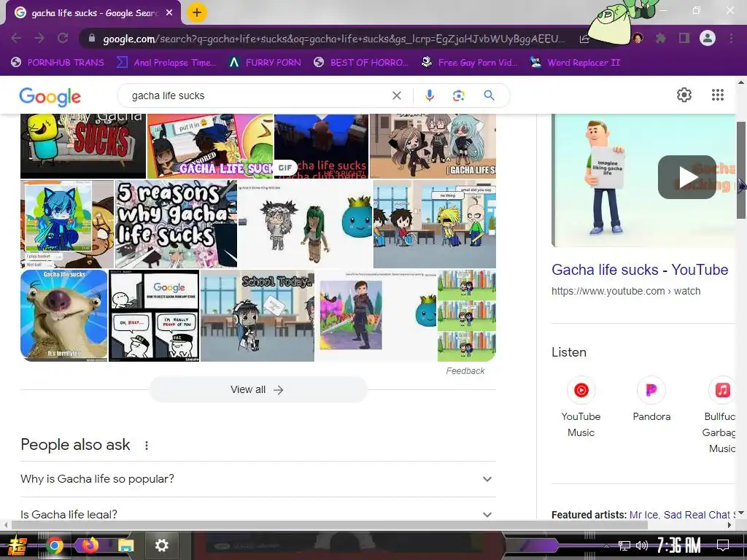Go forward to the next page
Screen dimensions: 747x560
coord(39,38)
